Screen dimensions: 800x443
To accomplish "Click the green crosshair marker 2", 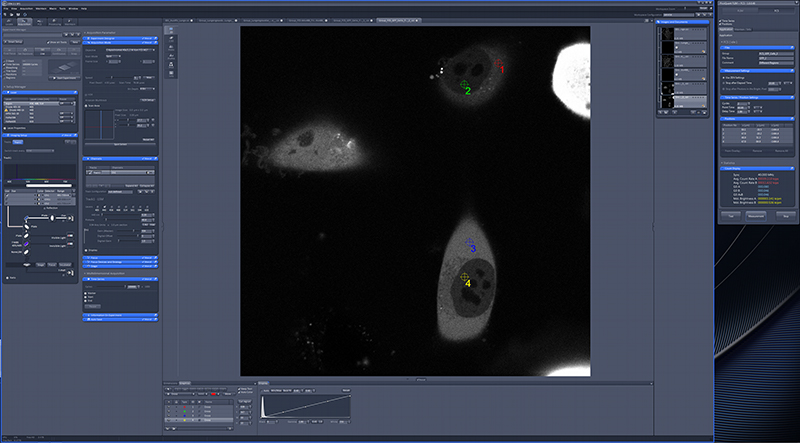I will (464, 87).
